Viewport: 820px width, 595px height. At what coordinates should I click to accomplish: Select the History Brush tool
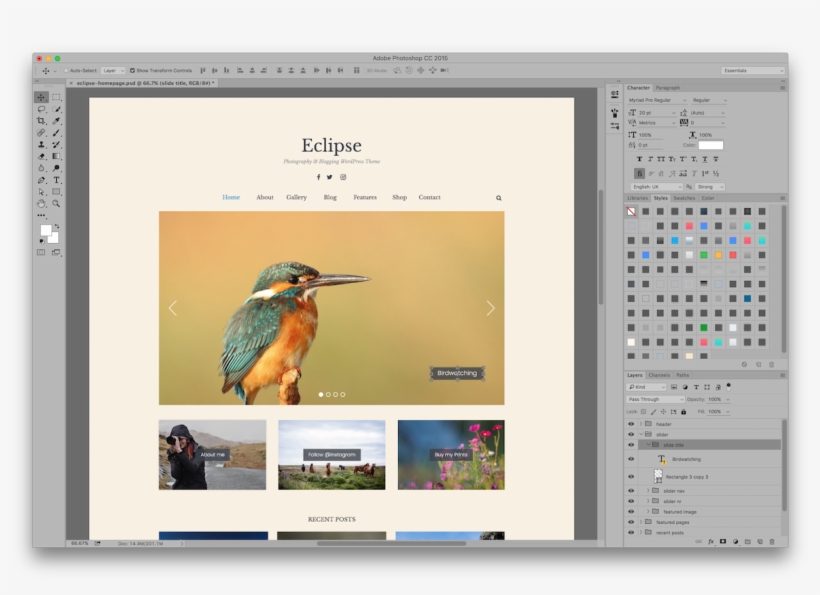[x=56, y=144]
